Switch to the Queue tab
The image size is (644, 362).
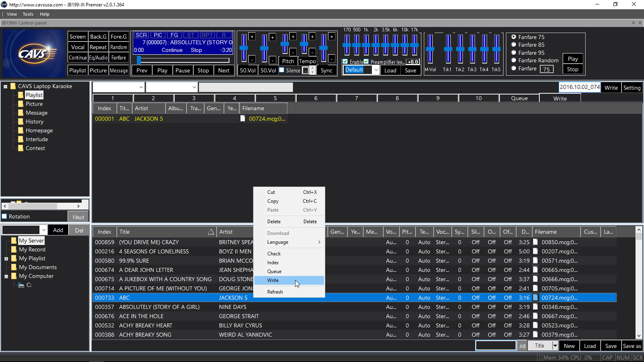(x=519, y=98)
